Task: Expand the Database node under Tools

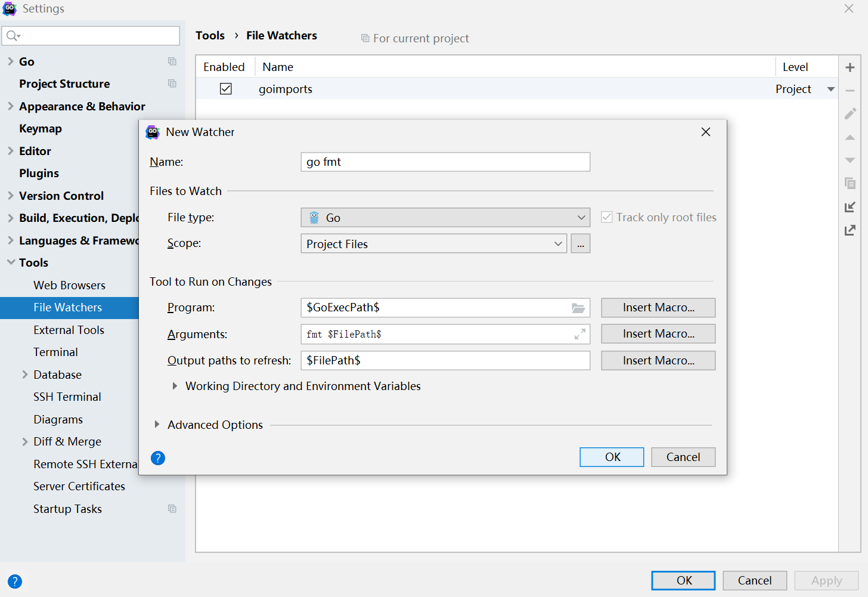Action: click(x=25, y=375)
